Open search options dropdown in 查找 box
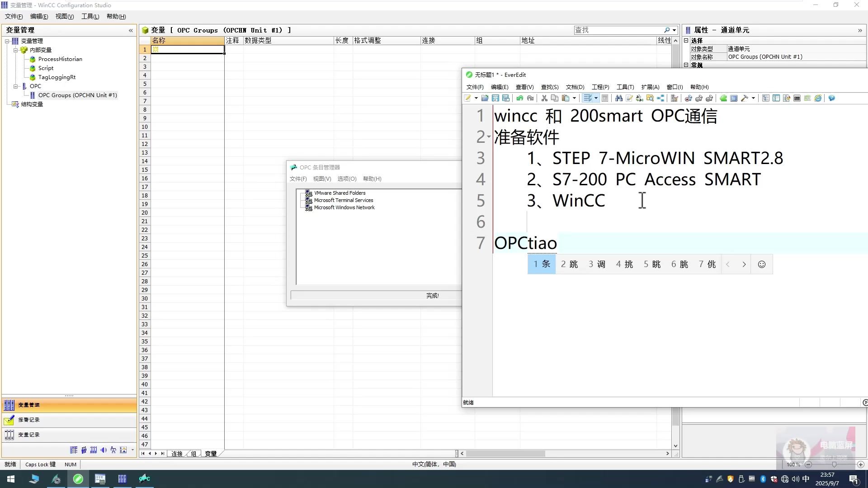This screenshot has width=868, height=488. [x=674, y=30]
